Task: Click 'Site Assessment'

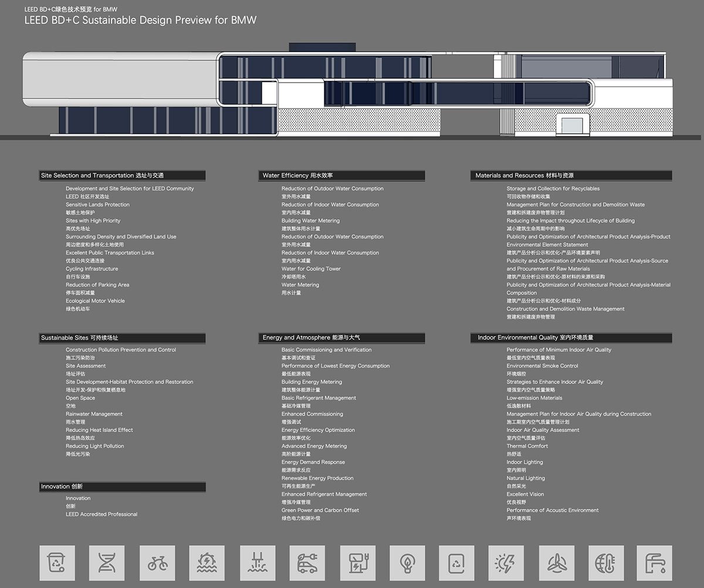Action: 86,366
